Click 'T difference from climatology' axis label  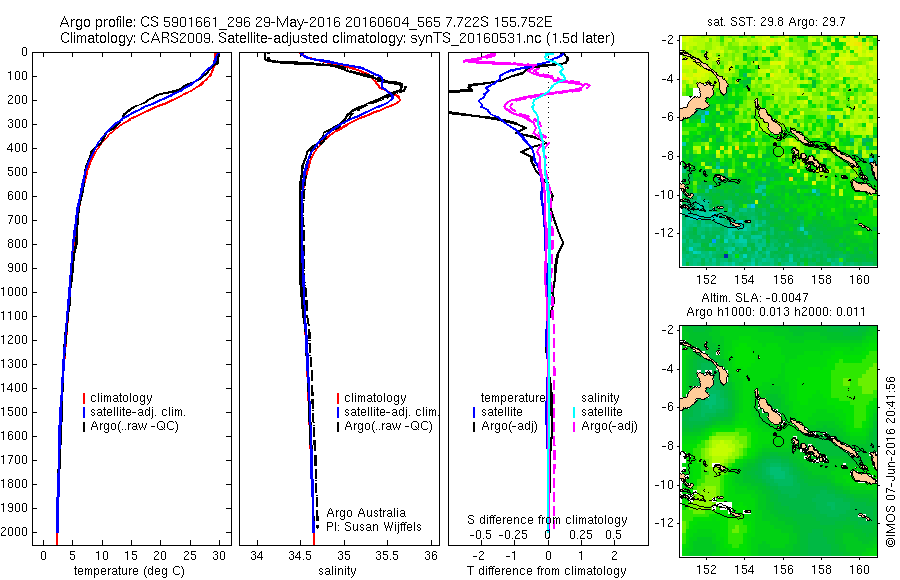[546, 571]
